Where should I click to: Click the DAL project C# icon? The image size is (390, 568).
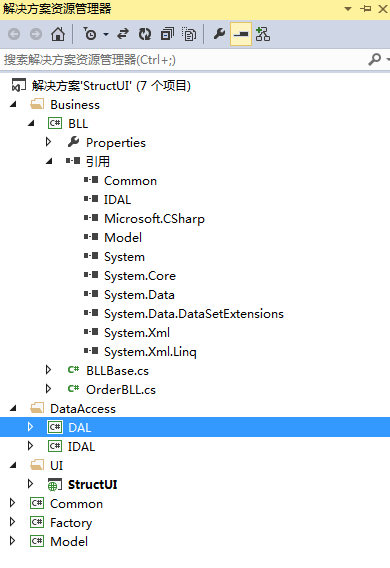pyautogui.click(x=55, y=427)
